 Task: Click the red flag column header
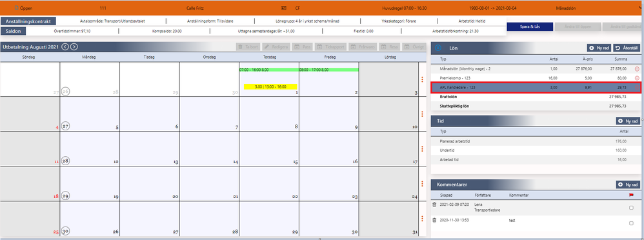[631, 195]
